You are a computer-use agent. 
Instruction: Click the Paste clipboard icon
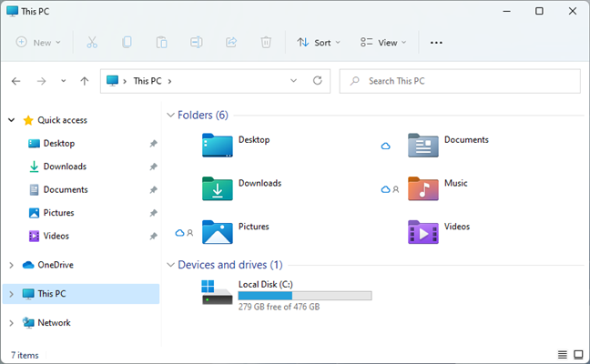(x=162, y=42)
